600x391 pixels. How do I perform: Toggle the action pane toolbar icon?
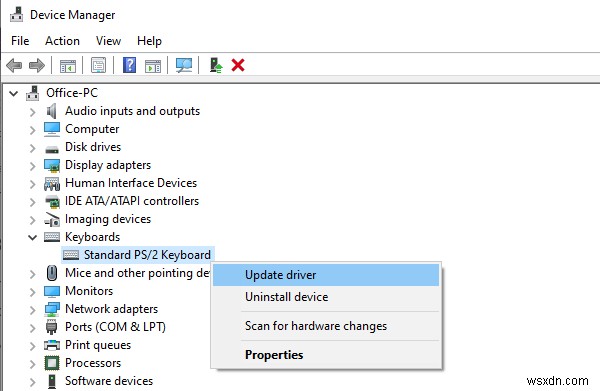click(x=153, y=66)
